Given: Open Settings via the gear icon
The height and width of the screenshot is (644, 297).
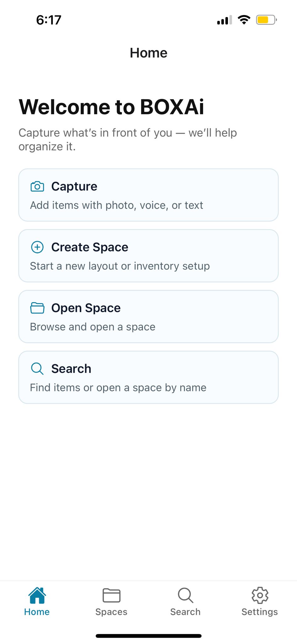Looking at the screenshot, I should tap(260, 595).
